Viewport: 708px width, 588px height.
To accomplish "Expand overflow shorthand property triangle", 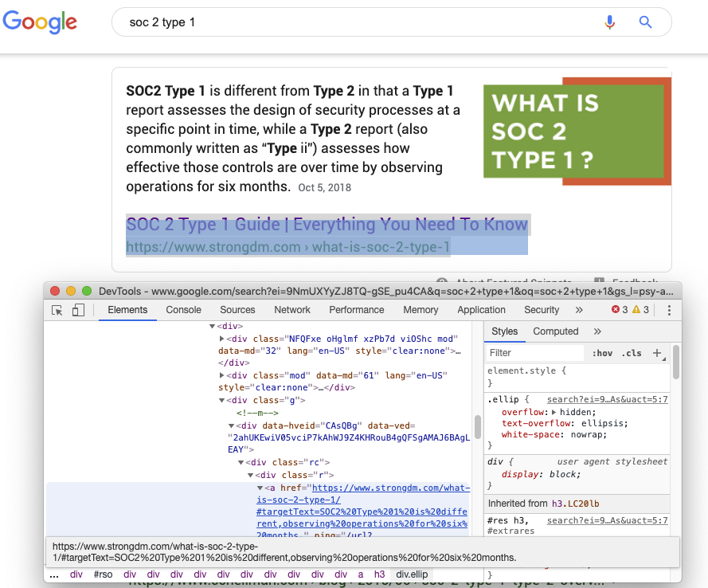I will 554,412.
